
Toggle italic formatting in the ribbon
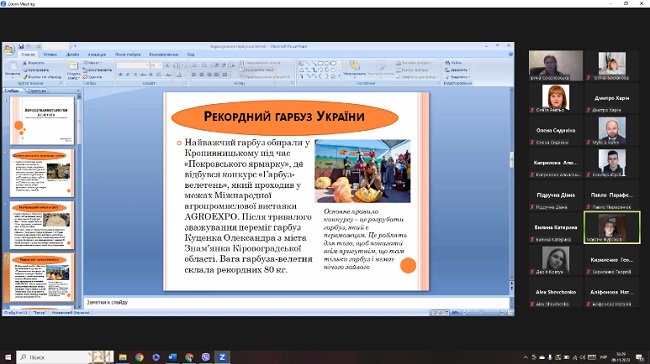(128, 75)
